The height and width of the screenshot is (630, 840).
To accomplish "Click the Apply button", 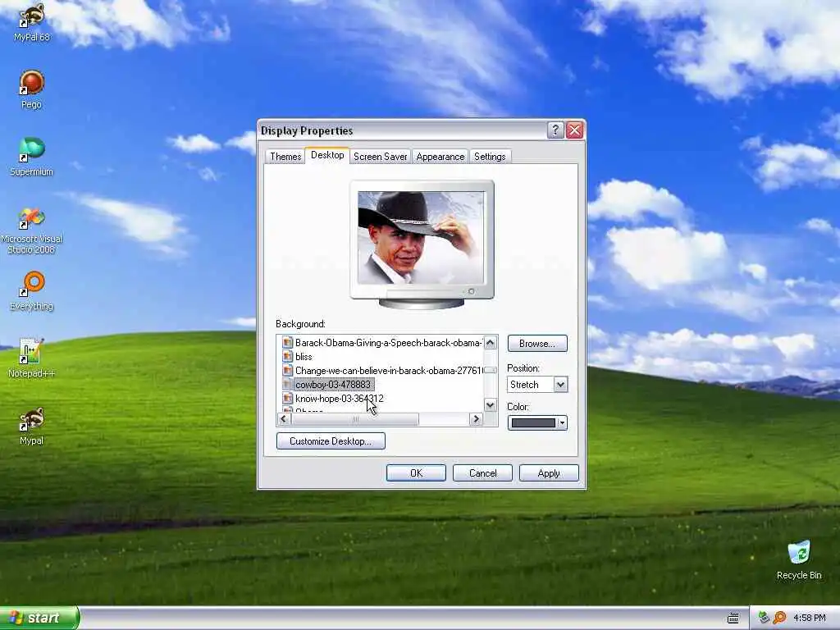I will 549,473.
